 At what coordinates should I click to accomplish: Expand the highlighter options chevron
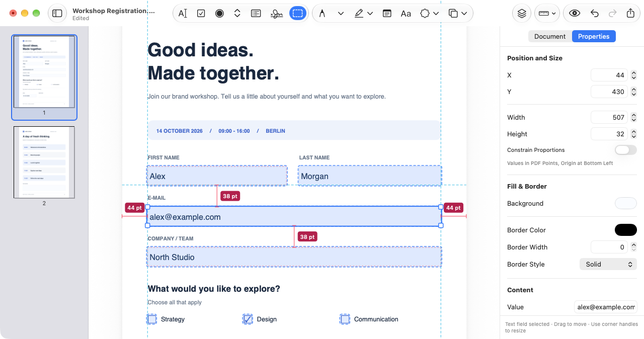point(370,14)
